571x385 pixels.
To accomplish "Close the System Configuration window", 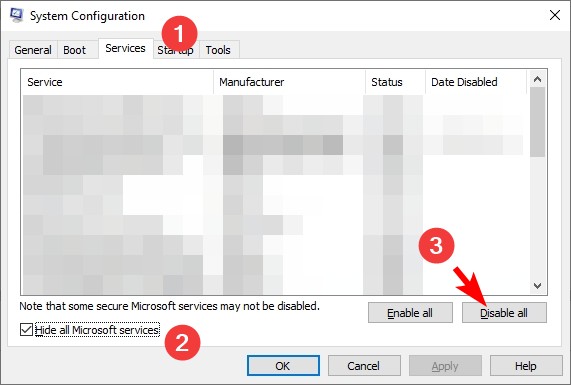I will [x=555, y=15].
